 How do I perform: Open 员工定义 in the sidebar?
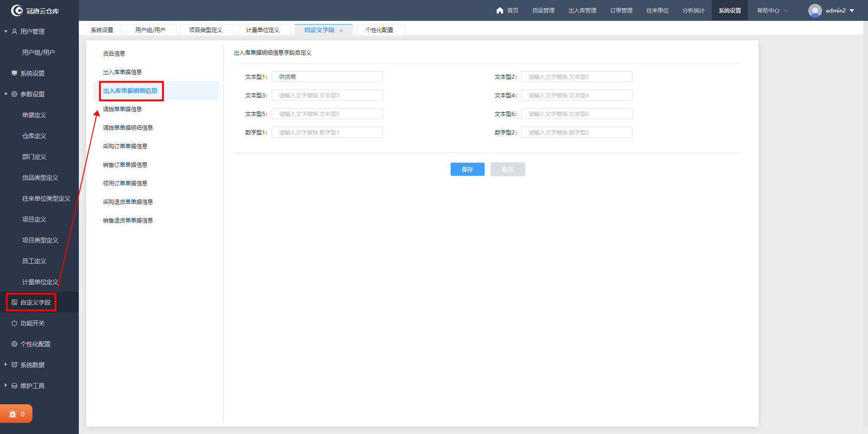34,261
